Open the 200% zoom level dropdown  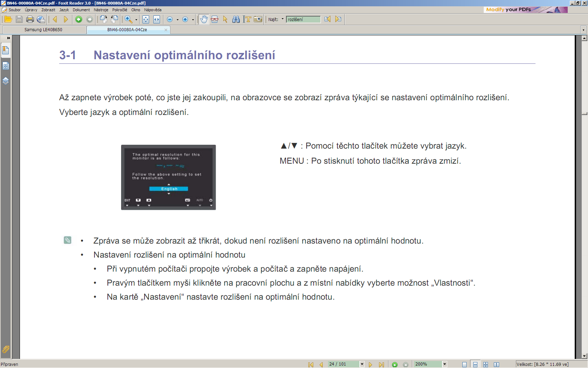444,364
